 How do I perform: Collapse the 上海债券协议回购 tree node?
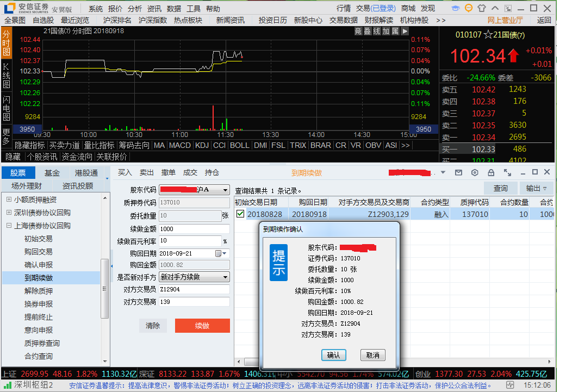[9, 225]
